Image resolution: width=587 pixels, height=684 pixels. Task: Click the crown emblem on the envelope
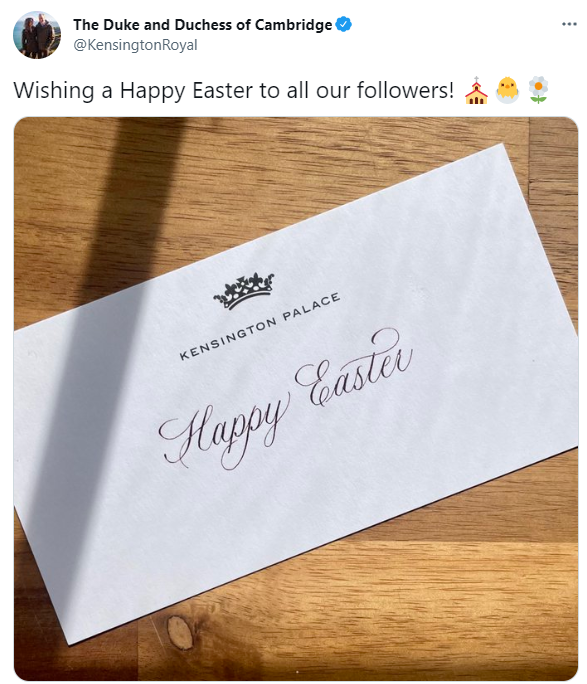pyautogui.click(x=244, y=291)
